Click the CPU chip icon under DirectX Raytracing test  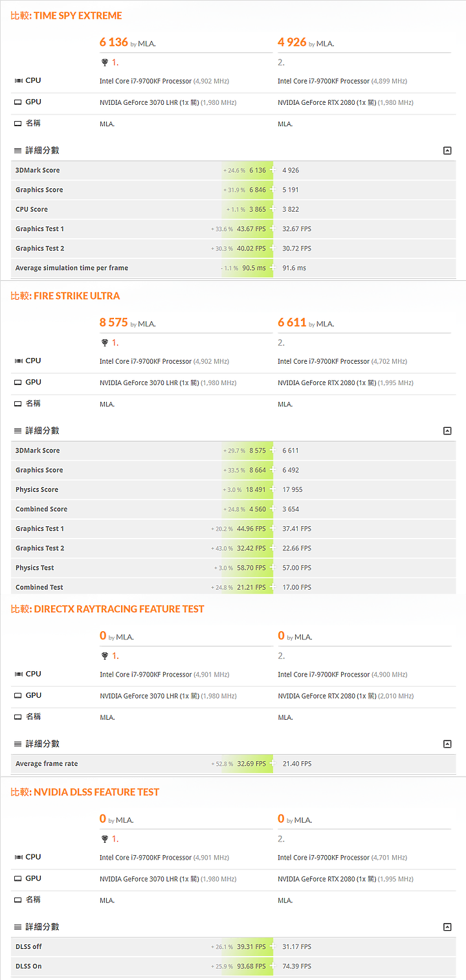[x=18, y=674]
